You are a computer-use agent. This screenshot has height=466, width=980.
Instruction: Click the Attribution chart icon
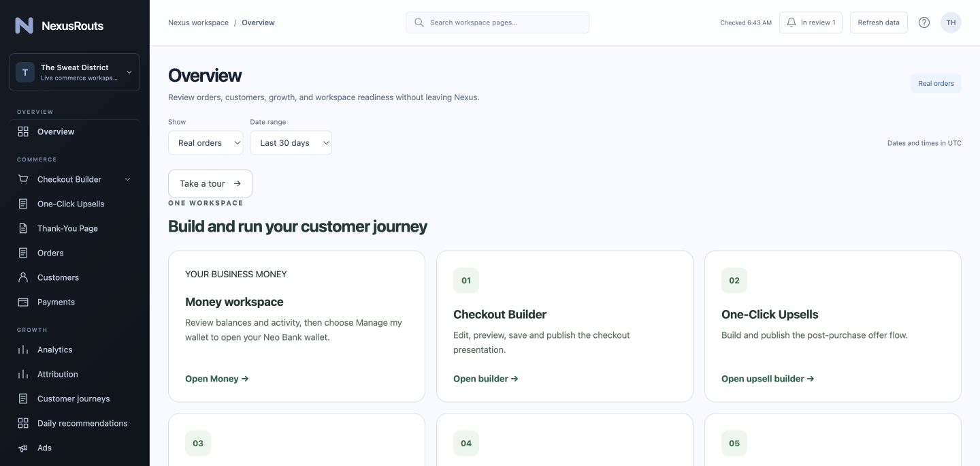tap(23, 374)
